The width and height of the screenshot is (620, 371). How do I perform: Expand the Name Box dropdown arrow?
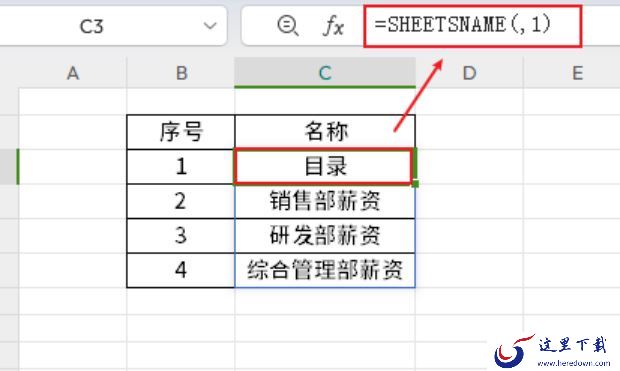click(210, 26)
